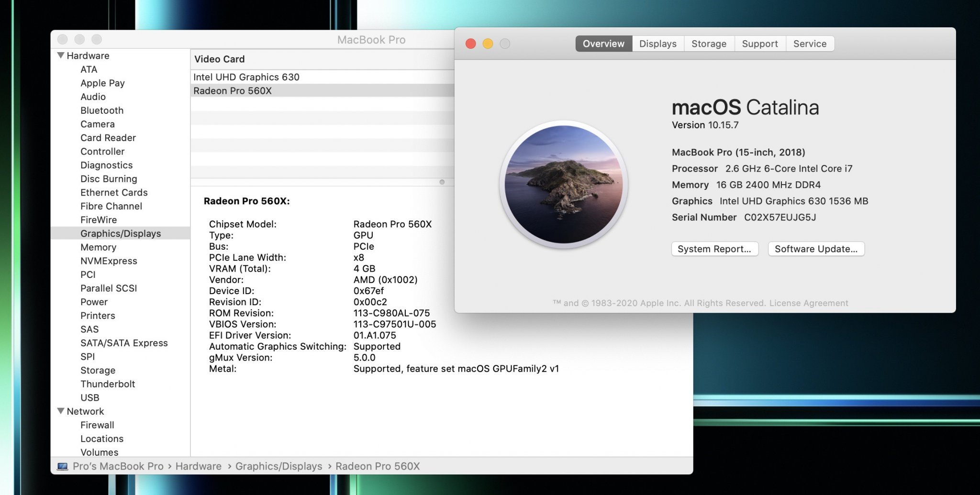980x495 pixels.
Task: Click the serial number C02X57EUJG5J
Action: click(x=780, y=217)
